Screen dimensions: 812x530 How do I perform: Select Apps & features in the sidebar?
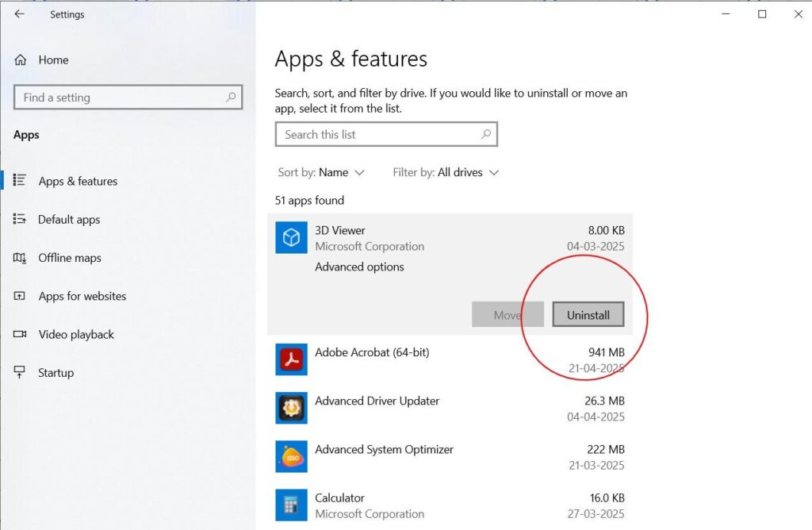[78, 182]
